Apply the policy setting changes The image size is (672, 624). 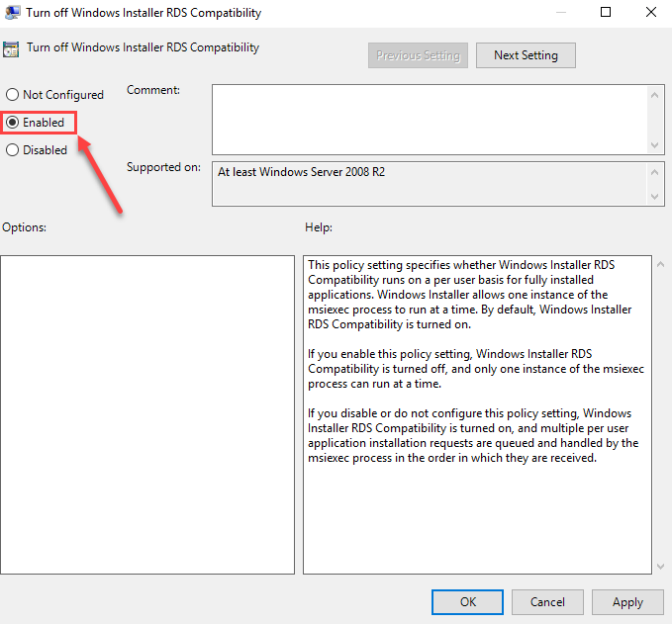point(627,601)
